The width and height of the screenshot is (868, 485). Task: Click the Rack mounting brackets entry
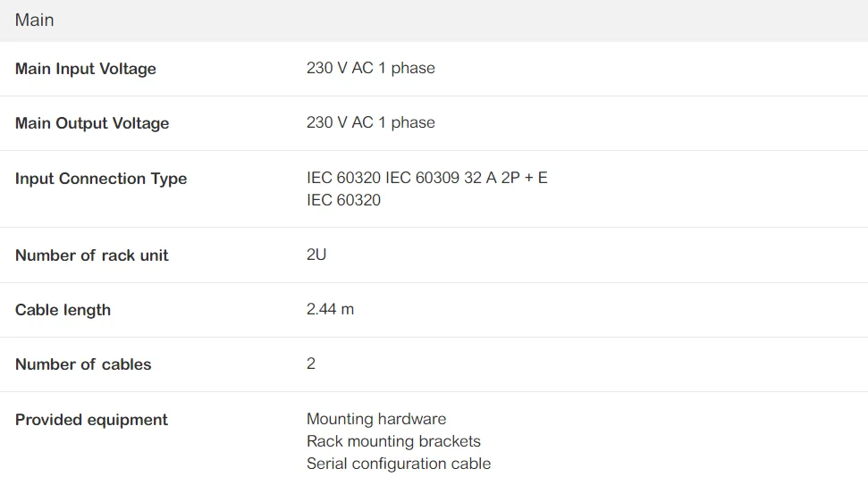pos(393,441)
